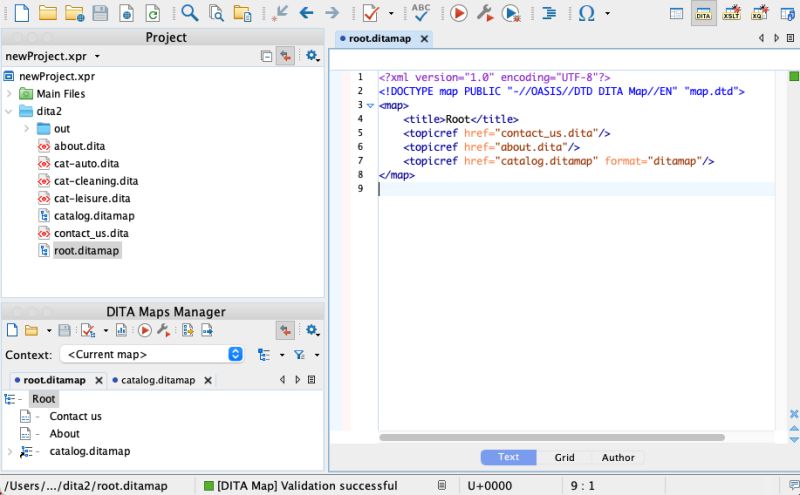The width and height of the screenshot is (800, 495).
Task: Switch to the XQuery Debugger perspective
Action: pyautogui.click(x=759, y=13)
